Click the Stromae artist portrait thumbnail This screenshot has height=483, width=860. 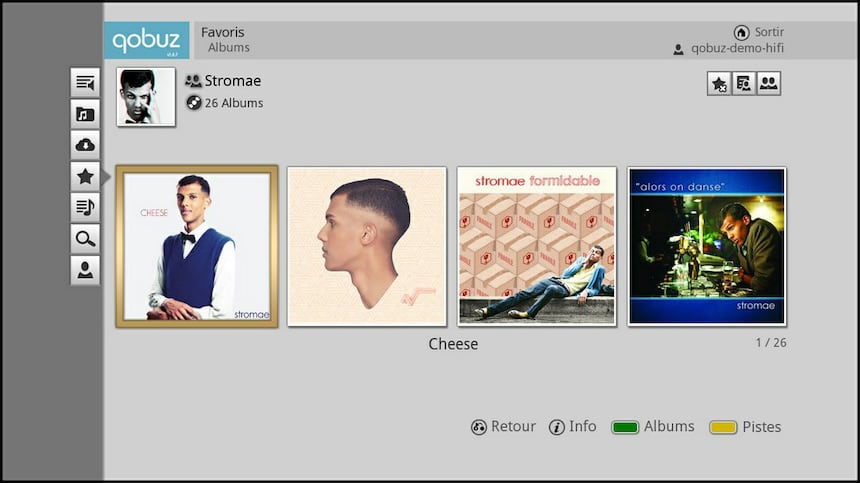click(146, 97)
